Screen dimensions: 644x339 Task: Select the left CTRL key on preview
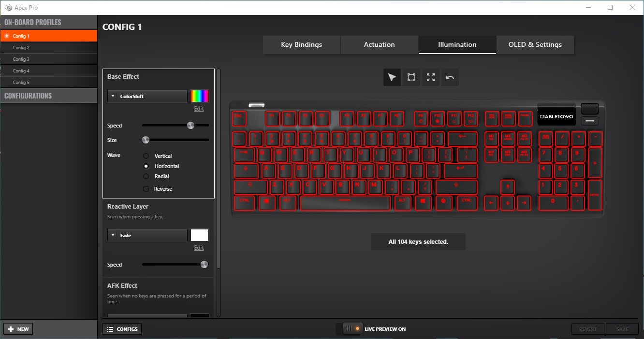click(x=245, y=203)
